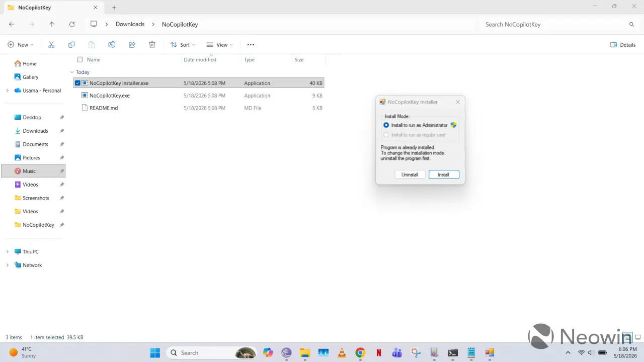The width and height of the screenshot is (644, 362).
Task: Launch Google Chrome from taskbar
Action: tap(360, 352)
